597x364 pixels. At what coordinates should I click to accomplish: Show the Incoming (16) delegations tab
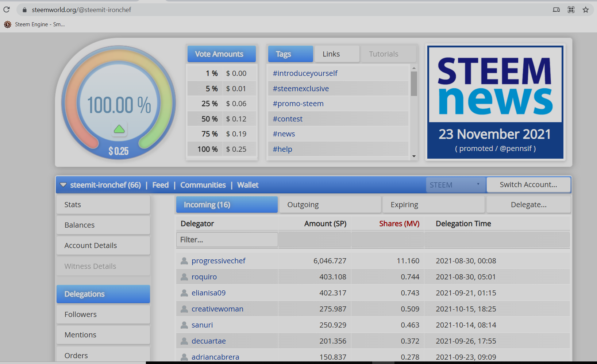[227, 205]
